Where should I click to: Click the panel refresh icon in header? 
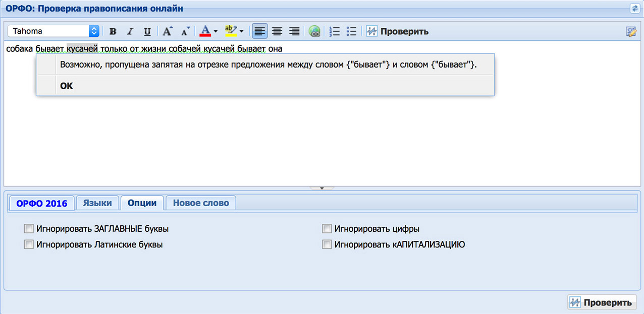click(x=634, y=9)
